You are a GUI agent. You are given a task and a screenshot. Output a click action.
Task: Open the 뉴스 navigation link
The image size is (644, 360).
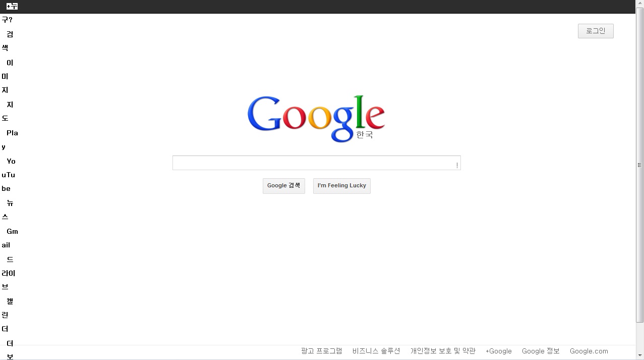[7, 210]
